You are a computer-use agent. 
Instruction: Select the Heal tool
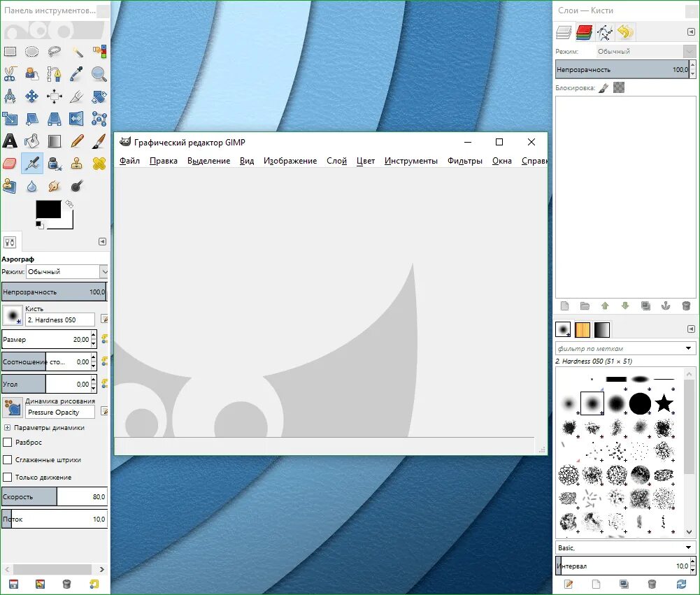tap(99, 164)
